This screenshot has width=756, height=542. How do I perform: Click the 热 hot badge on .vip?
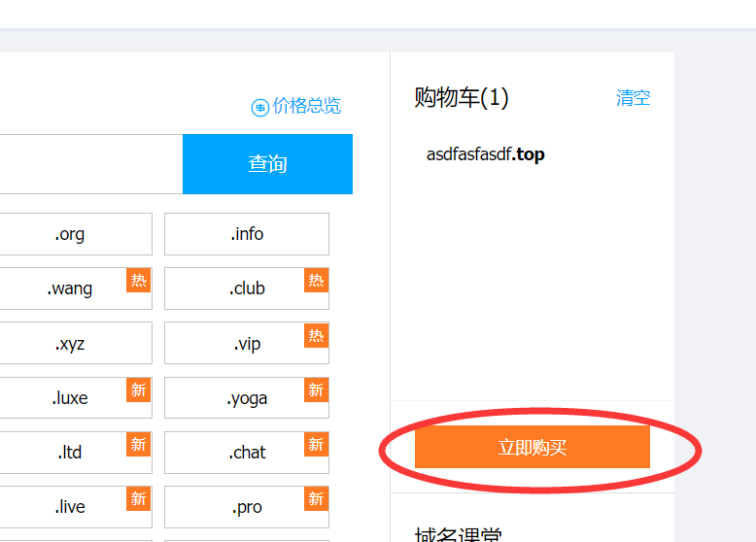(x=316, y=335)
